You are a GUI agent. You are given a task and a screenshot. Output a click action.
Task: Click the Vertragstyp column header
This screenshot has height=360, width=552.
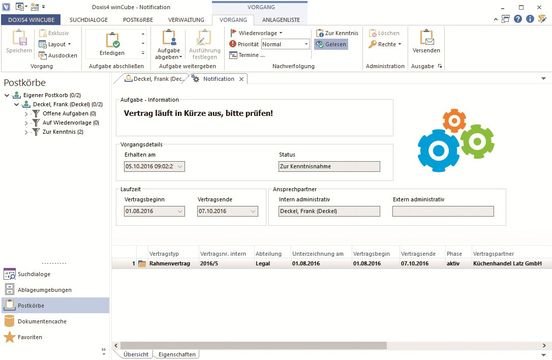coord(164,254)
